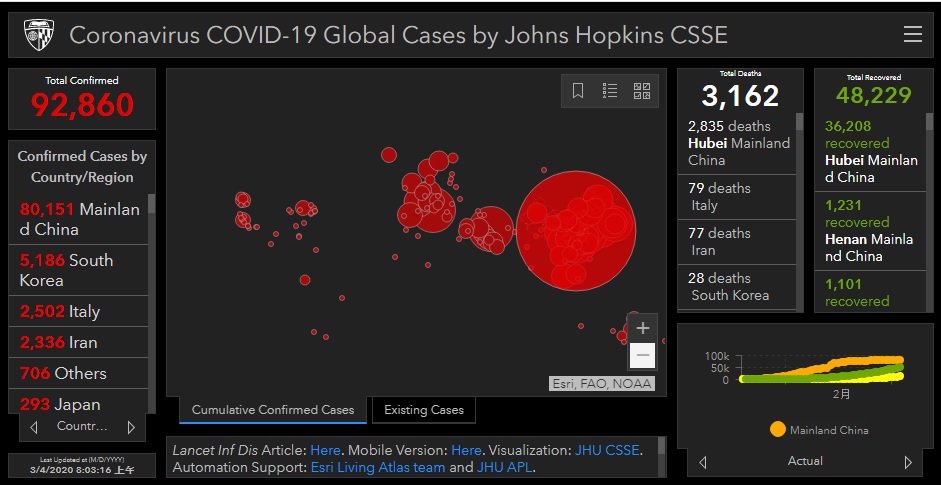Viewport: 941px width, 485px height.
Task: Select the 5,186 South Korea row
Action: coord(79,270)
